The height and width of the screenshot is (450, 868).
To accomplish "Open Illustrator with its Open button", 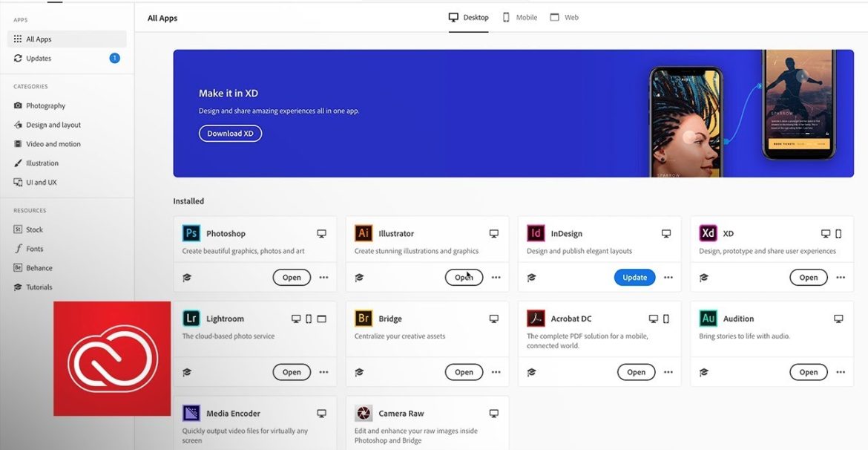I will 464,278.
